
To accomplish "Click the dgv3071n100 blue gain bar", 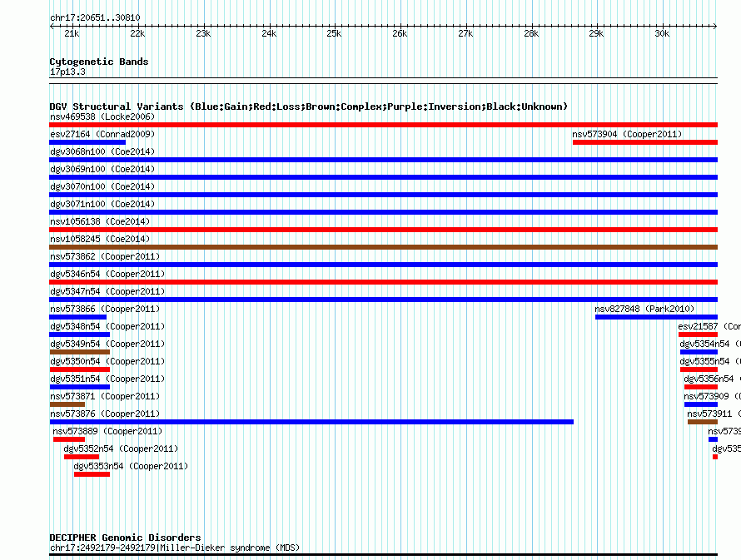I will click(x=383, y=212).
